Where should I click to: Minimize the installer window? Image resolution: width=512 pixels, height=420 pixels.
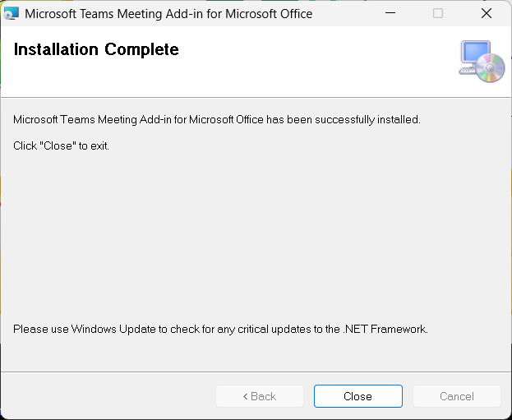point(400,13)
